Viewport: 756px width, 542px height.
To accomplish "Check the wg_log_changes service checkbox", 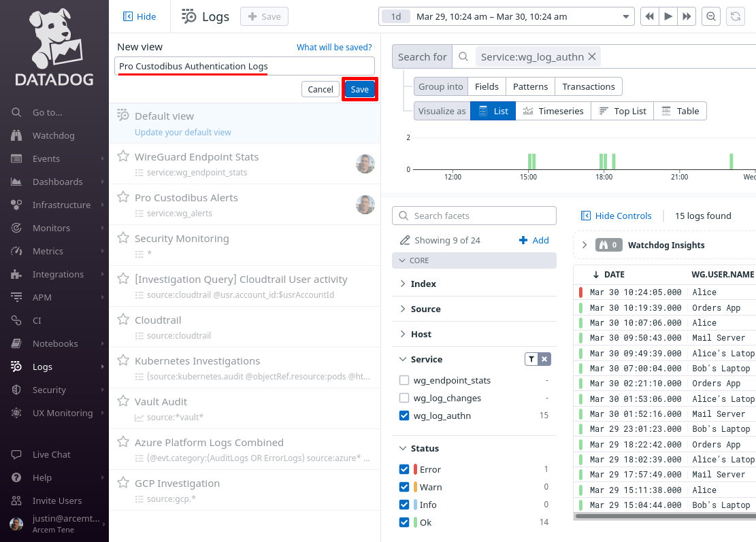I will [x=404, y=398].
